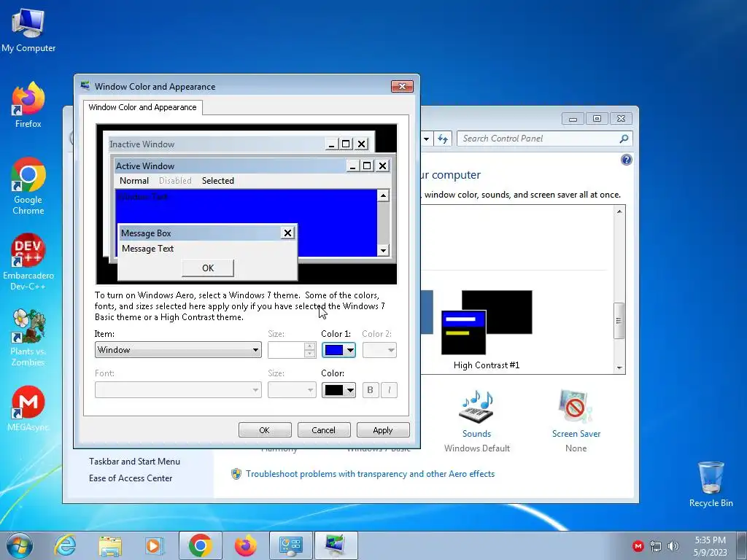This screenshot has height=560, width=747.
Task: Open the address bar history dropdown arrow
Action: point(426,139)
